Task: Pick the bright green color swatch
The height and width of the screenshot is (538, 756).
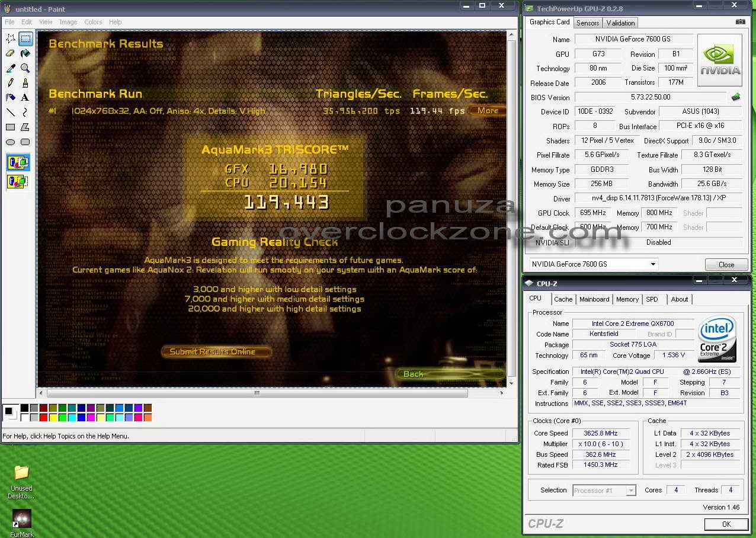Action: tap(62, 417)
